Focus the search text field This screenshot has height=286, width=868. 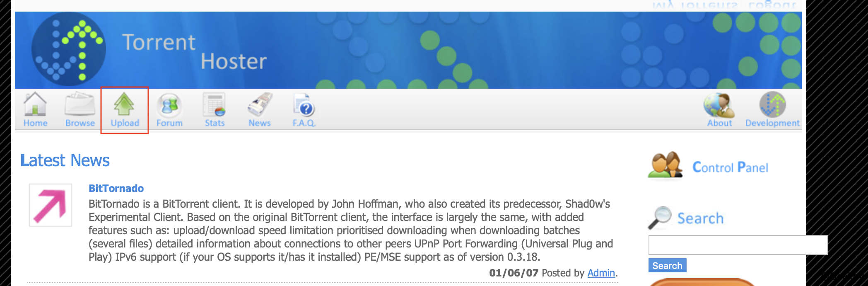tap(738, 245)
